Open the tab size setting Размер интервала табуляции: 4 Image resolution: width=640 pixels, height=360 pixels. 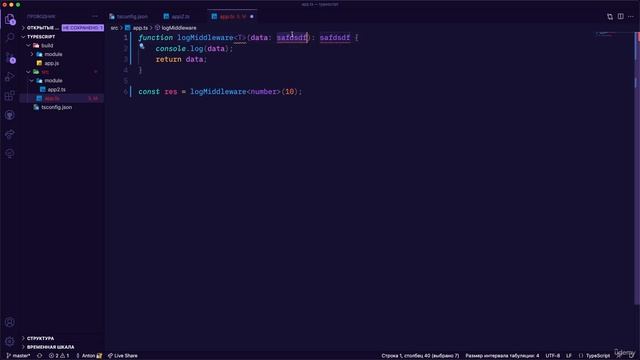click(502, 356)
